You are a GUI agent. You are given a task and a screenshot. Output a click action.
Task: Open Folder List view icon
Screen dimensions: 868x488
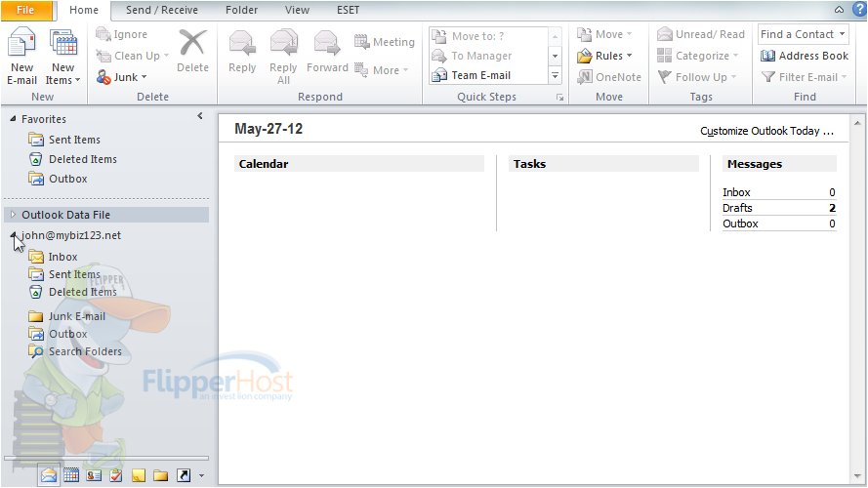coord(160,475)
